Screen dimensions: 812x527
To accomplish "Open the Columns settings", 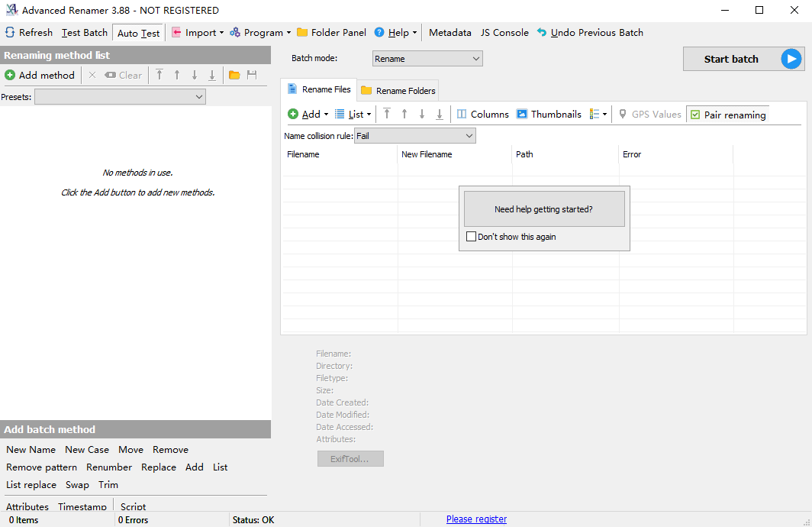I will coord(482,115).
